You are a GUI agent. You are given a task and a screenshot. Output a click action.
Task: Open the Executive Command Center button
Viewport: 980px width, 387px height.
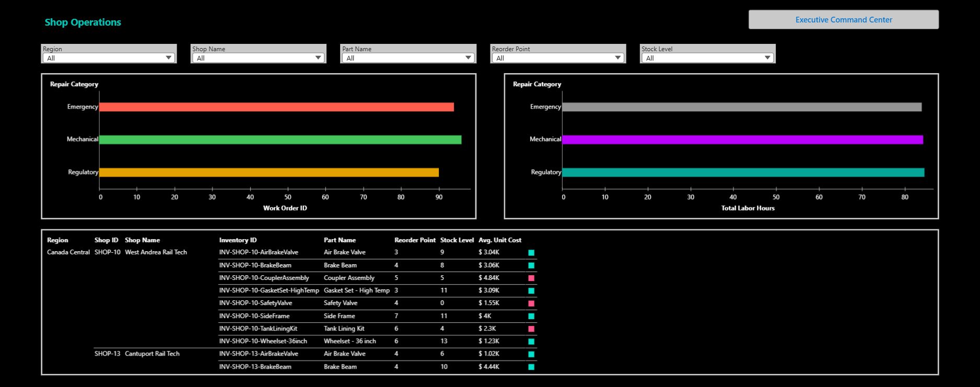coord(843,20)
